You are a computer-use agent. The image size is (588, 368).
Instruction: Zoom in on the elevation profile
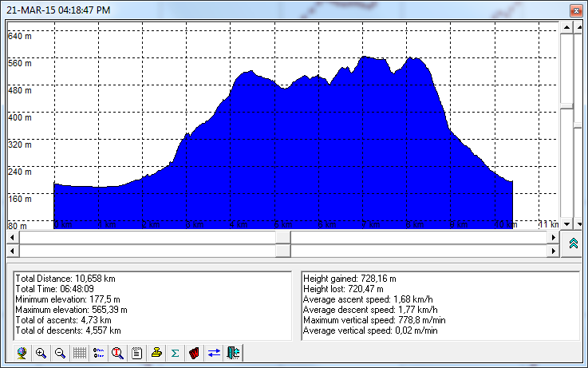pyautogui.click(x=41, y=352)
